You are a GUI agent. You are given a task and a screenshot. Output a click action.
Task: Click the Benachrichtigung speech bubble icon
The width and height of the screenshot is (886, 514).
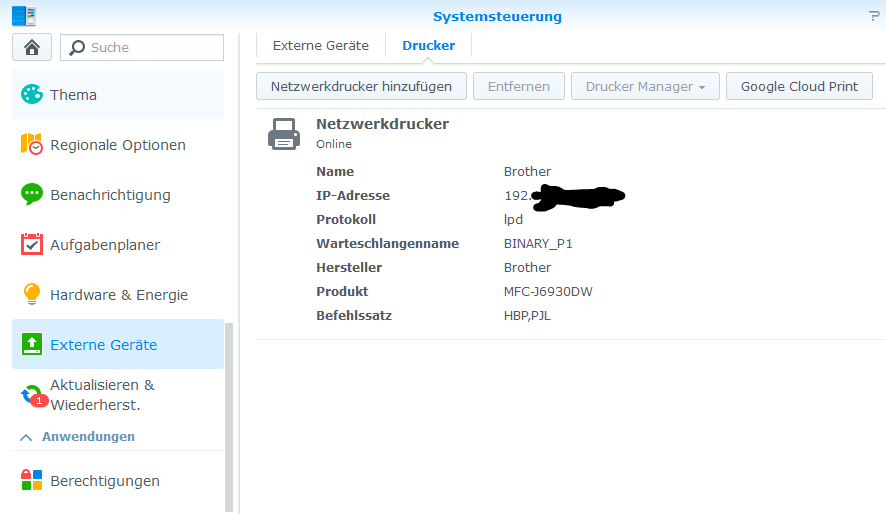click(x=32, y=195)
